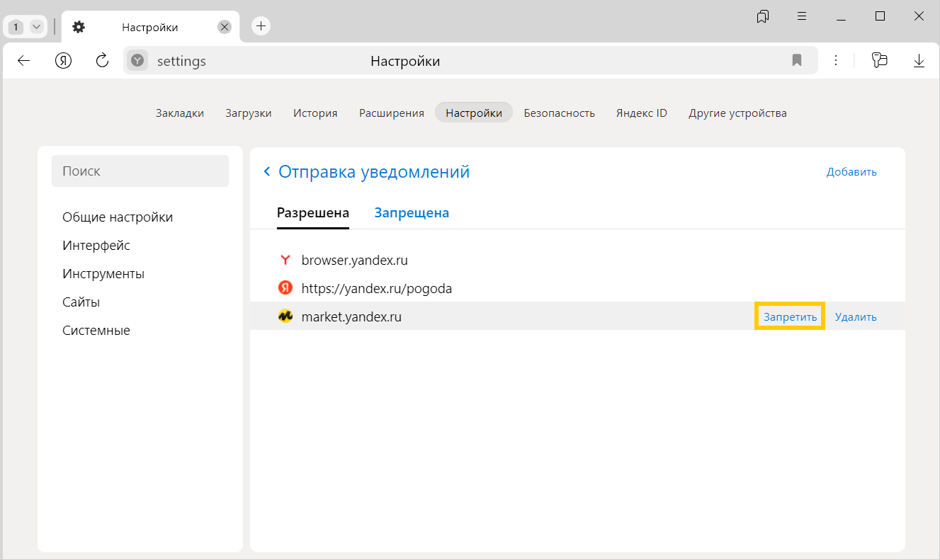Image resolution: width=940 pixels, height=560 pixels.
Task: Open the three-dot page menu
Action: [836, 61]
